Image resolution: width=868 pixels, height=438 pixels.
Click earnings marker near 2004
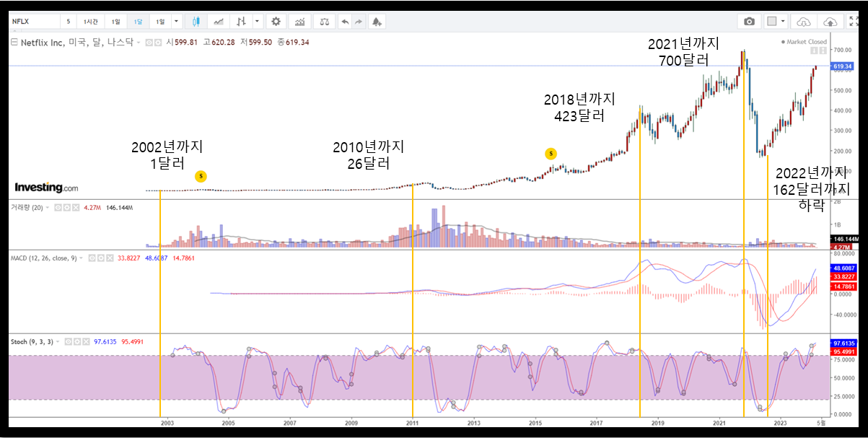[x=201, y=175]
